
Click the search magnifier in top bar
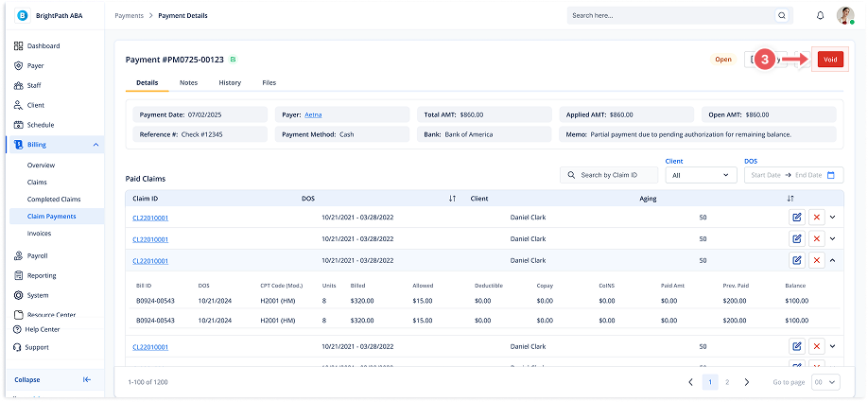click(781, 16)
